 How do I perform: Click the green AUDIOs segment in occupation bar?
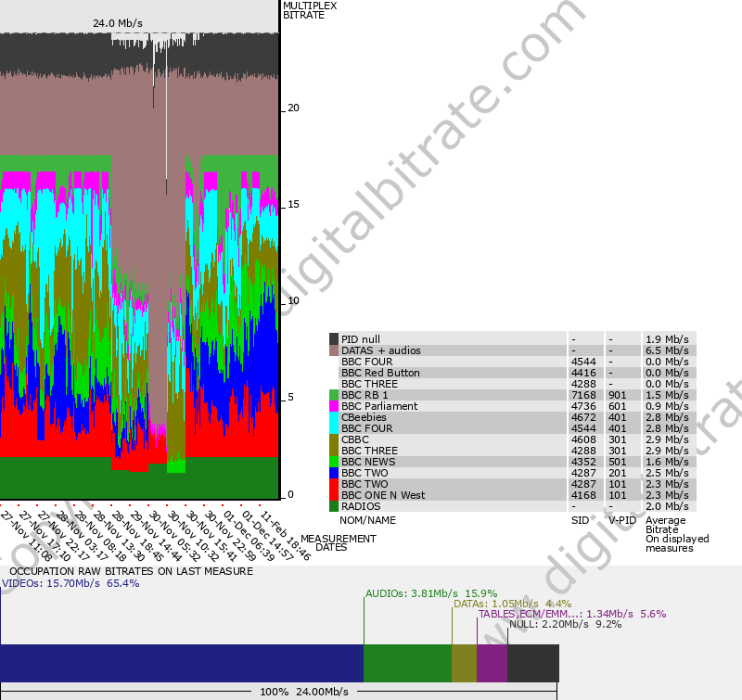(x=407, y=663)
